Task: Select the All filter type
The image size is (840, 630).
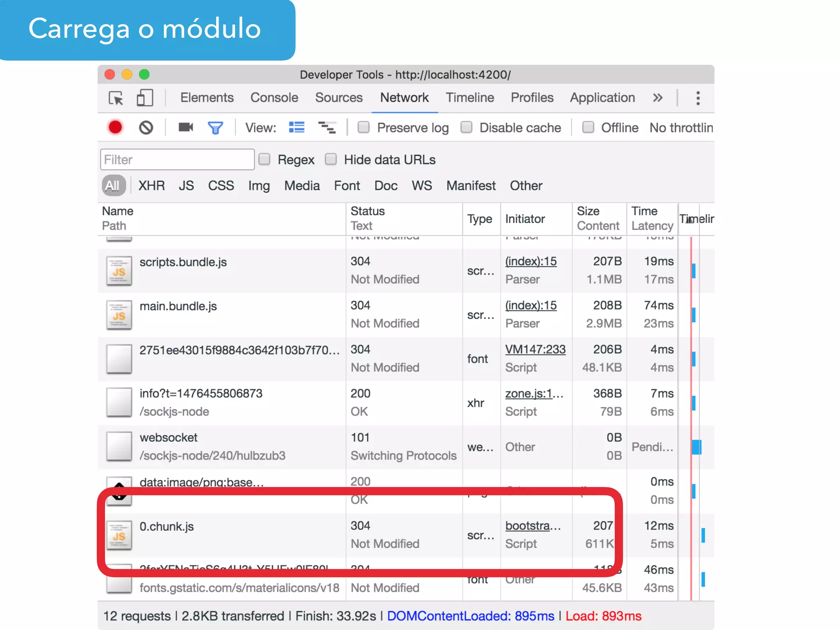Action: pyautogui.click(x=113, y=186)
